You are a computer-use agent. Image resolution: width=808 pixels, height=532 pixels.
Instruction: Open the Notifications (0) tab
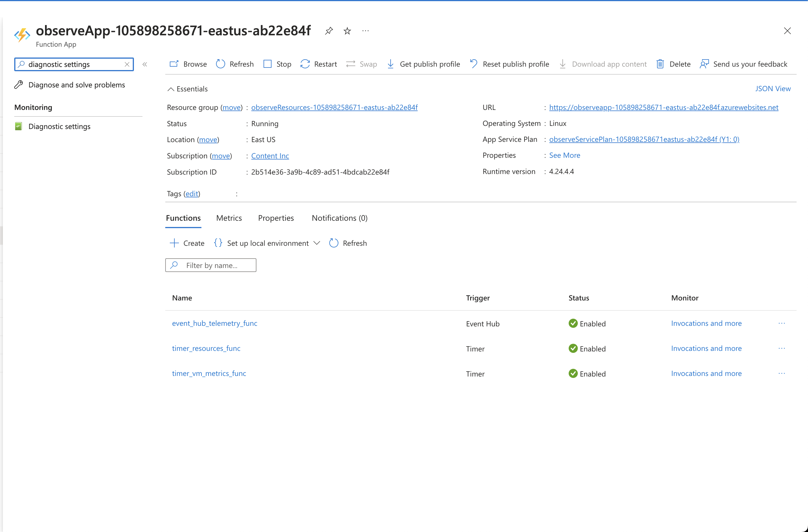coord(340,218)
